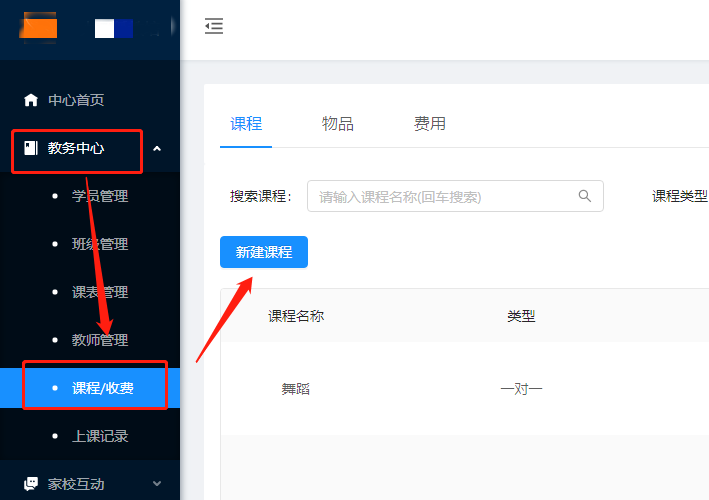Viewport: 709px width, 500px height.
Task: Select 课程/收费 in the sidebar
Action: (90, 388)
